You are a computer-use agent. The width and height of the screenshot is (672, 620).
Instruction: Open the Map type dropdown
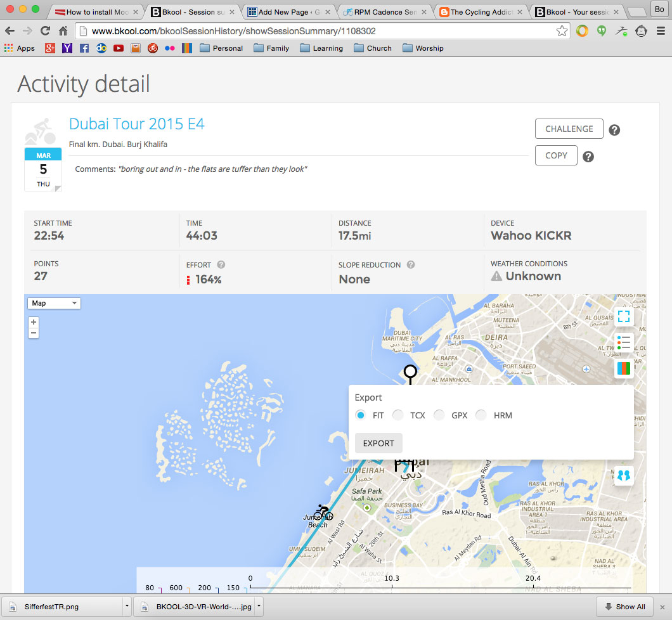pyautogui.click(x=54, y=304)
